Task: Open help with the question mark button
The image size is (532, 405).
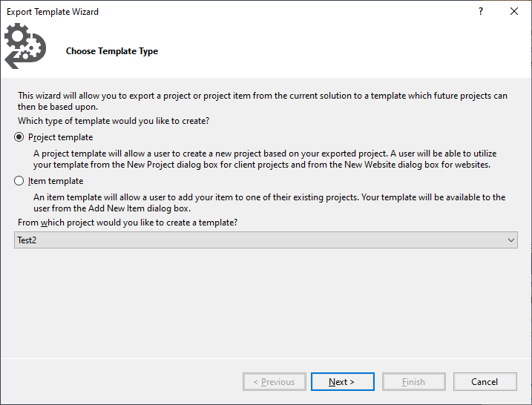Action: click(x=480, y=12)
